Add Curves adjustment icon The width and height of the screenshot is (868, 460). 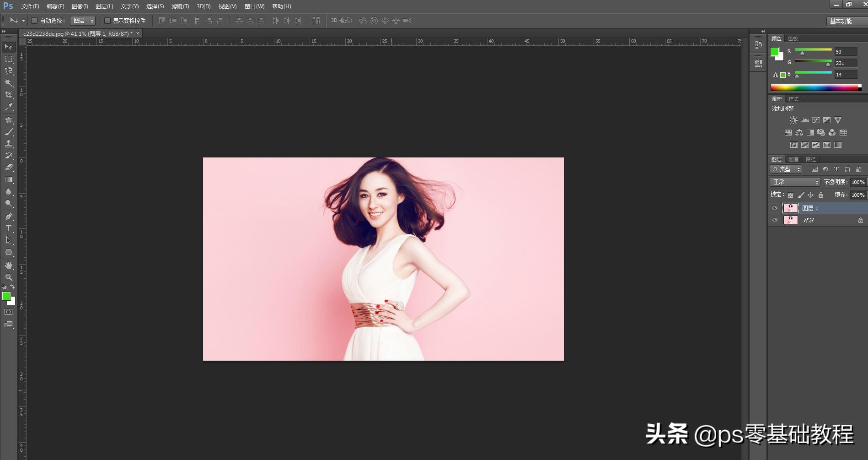click(816, 120)
